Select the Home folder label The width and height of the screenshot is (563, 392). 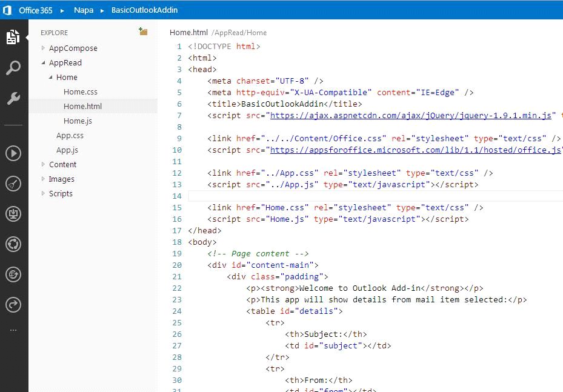click(x=67, y=77)
